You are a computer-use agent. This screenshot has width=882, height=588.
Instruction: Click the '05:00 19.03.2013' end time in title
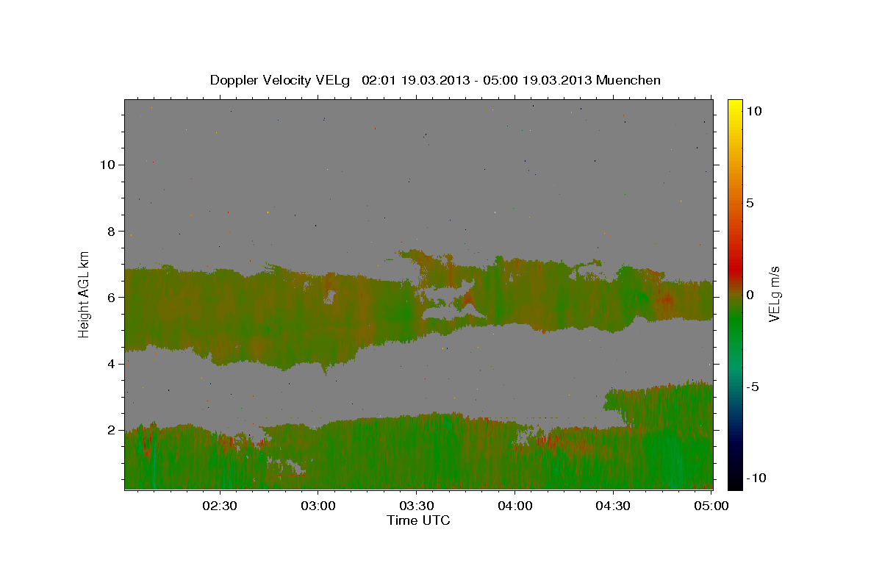[539, 80]
